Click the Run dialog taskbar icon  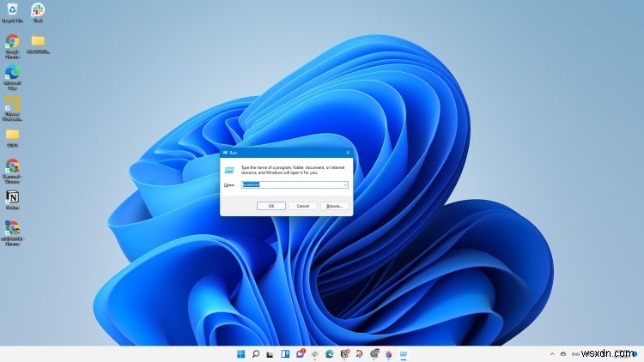tap(404, 353)
